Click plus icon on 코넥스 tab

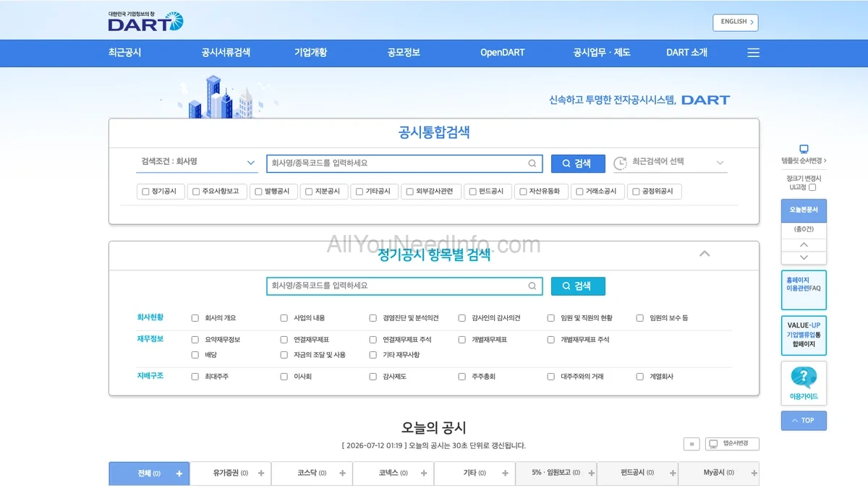pyautogui.click(x=423, y=474)
